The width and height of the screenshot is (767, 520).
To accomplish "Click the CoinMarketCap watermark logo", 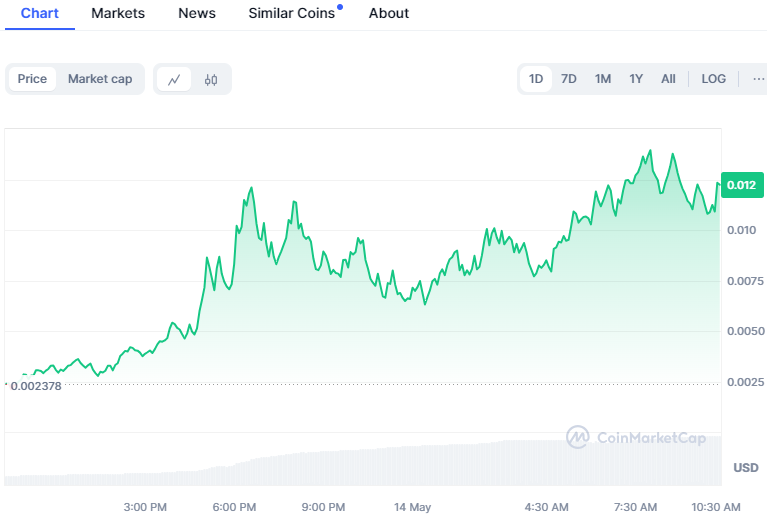I will (636, 437).
